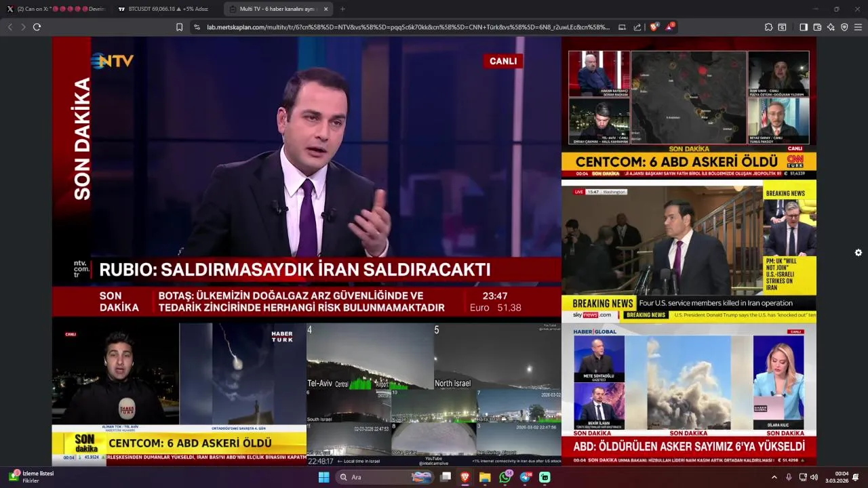Click the CNN Türk video stream
The width and height of the screenshot is (868, 488).
pos(688,108)
